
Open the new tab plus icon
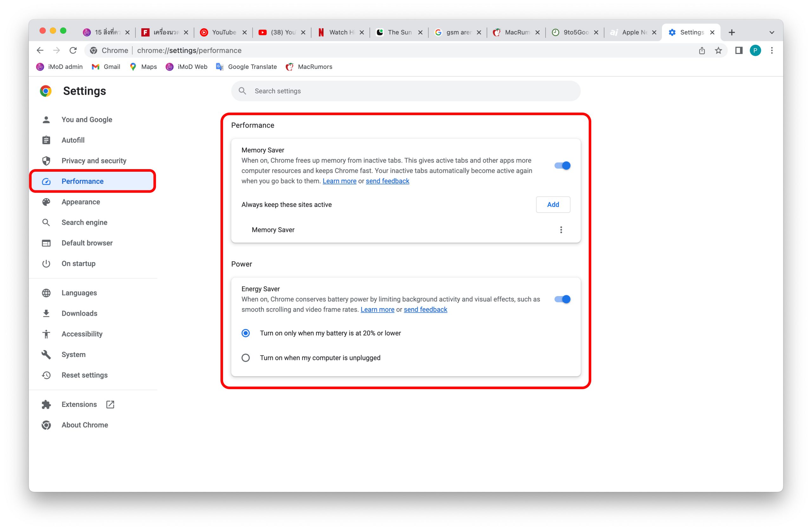[731, 32]
